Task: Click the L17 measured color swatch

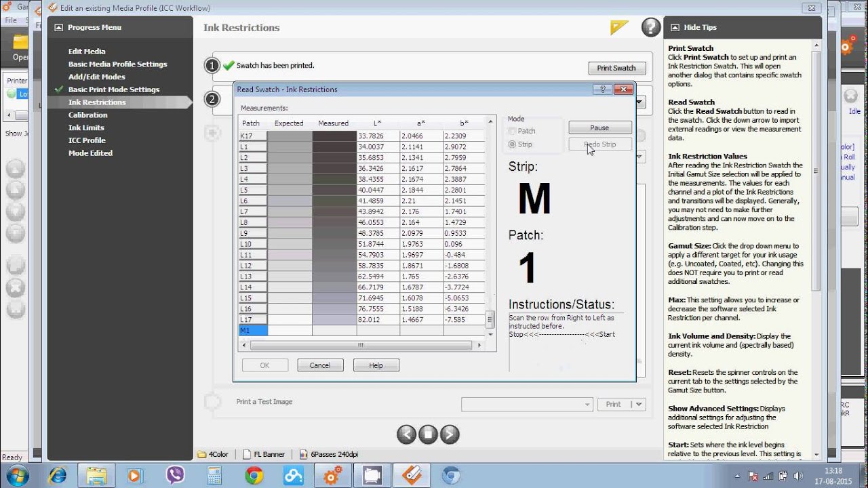Action: [x=334, y=320]
